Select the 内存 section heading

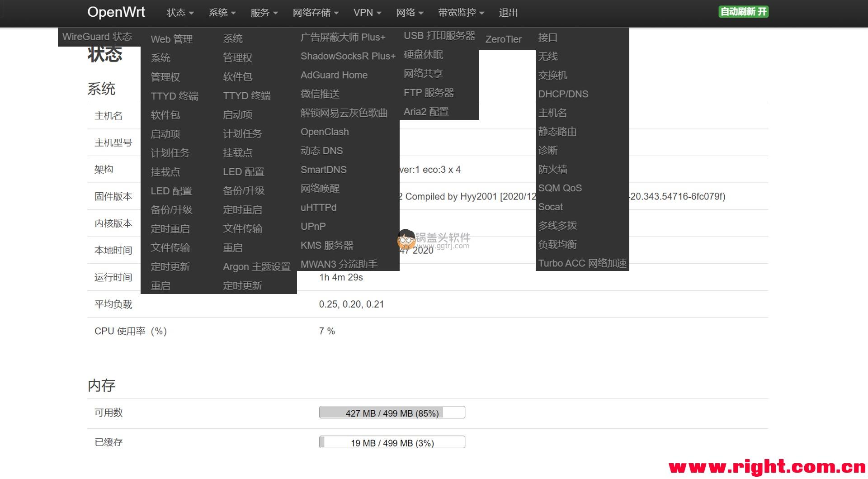click(101, 385)
